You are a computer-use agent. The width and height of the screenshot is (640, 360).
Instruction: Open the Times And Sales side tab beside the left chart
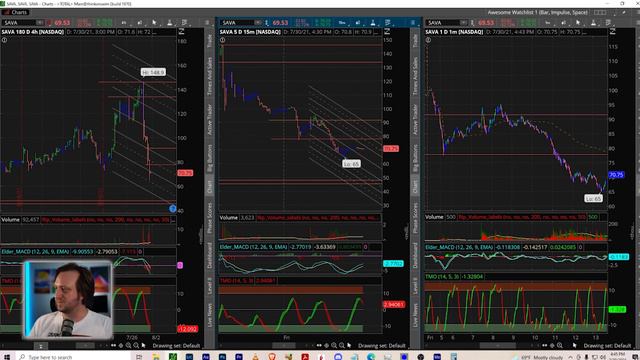(x=209, y=76)
